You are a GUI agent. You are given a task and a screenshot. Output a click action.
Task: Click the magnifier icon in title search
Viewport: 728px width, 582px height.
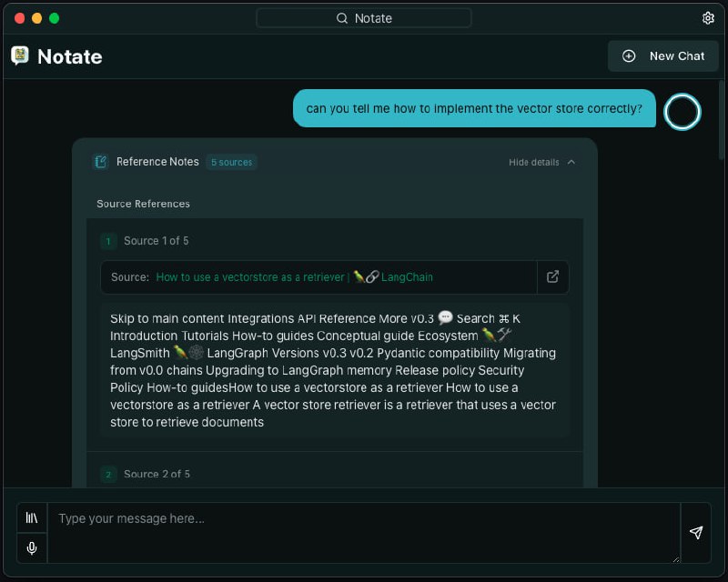click(342, 18)
